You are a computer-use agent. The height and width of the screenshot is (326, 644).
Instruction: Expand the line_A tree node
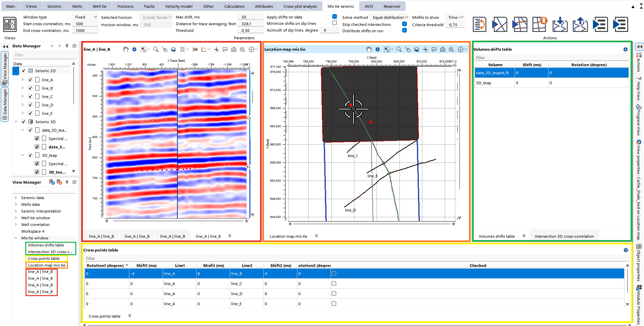pos(23,80)
